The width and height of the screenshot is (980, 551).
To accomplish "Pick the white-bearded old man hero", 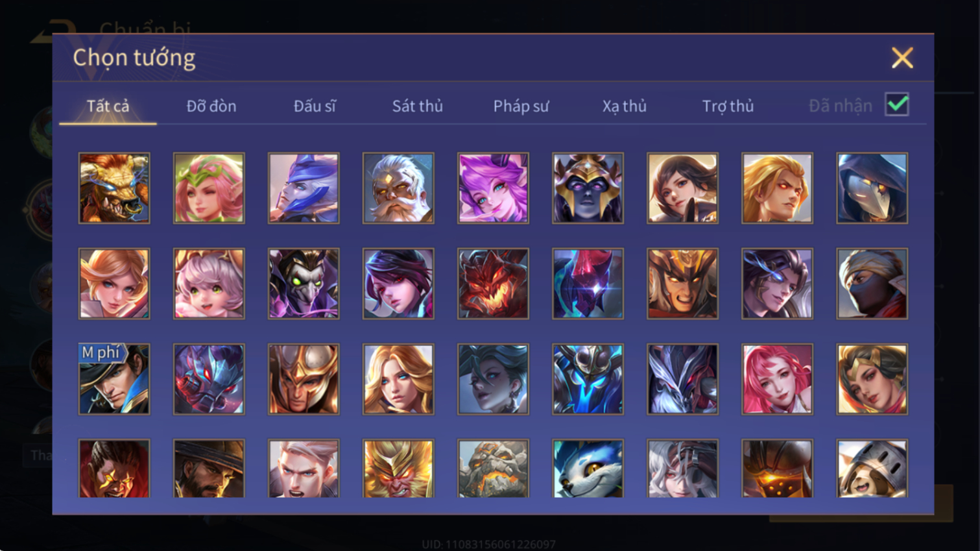I will pyautogui.click(x=398, y=188).
